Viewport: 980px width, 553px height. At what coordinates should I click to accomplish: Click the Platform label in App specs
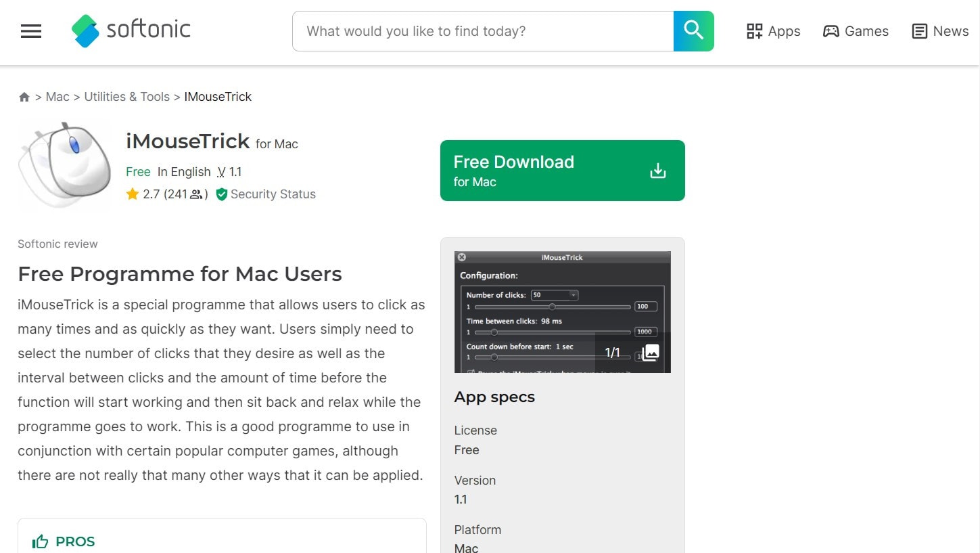pyautogui.click(x=477, y=530)
